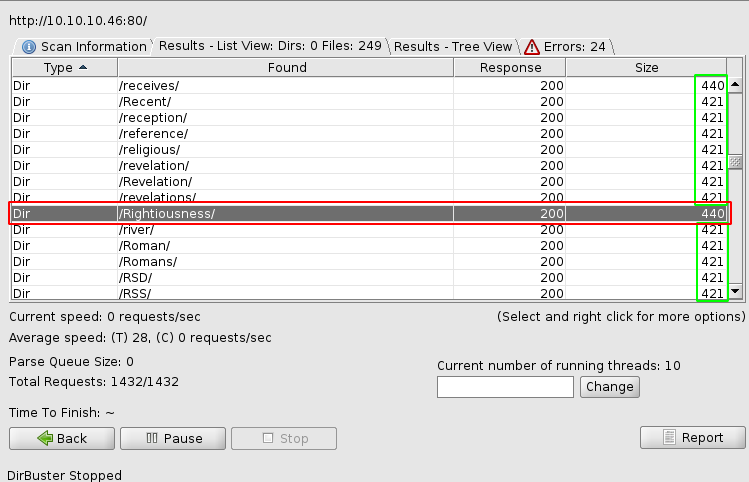The height and width of the screenshot is (482, 749).
Task: Click the vertical scrollbar thumb
Action: click(x=735, y=162)
